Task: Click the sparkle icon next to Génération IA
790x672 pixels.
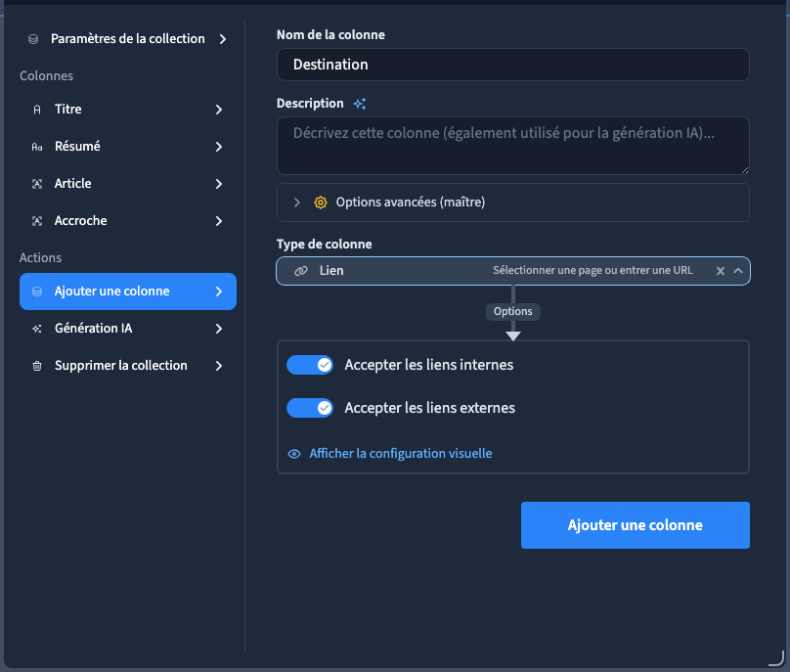Action: (x=37, y=329)
